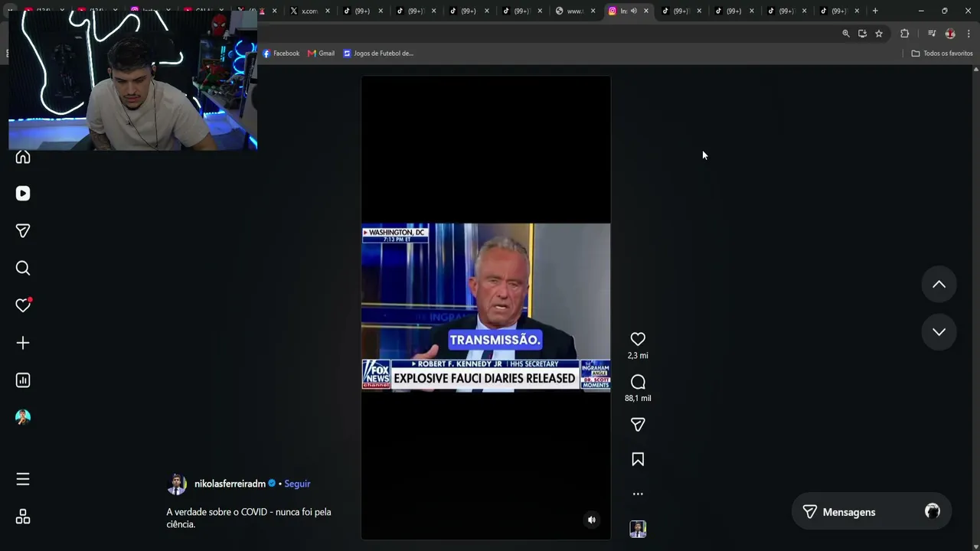Open the Mensagens floating button
Viewport: 980px width, 551px height.
pyautogui.click(x=871, y=512)
